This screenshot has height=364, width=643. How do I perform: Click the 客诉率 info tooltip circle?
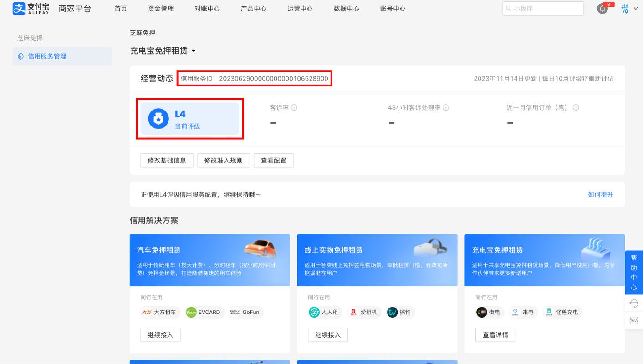pos(295,107)
